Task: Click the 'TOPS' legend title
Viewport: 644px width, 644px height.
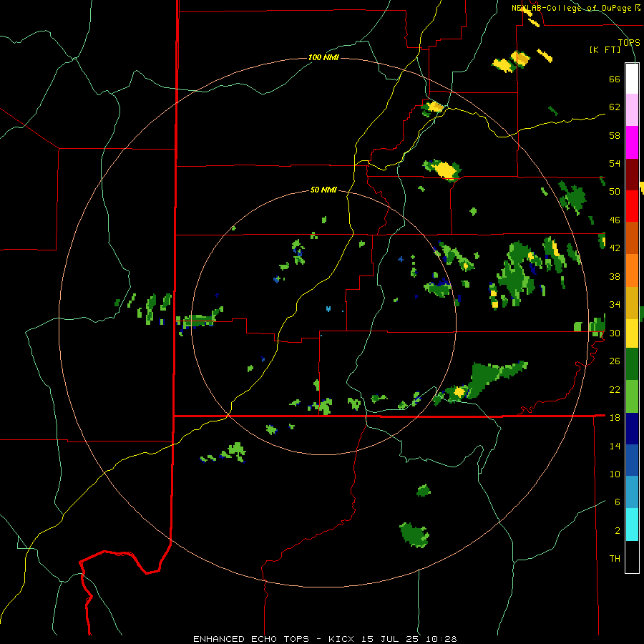Action: 629,43
